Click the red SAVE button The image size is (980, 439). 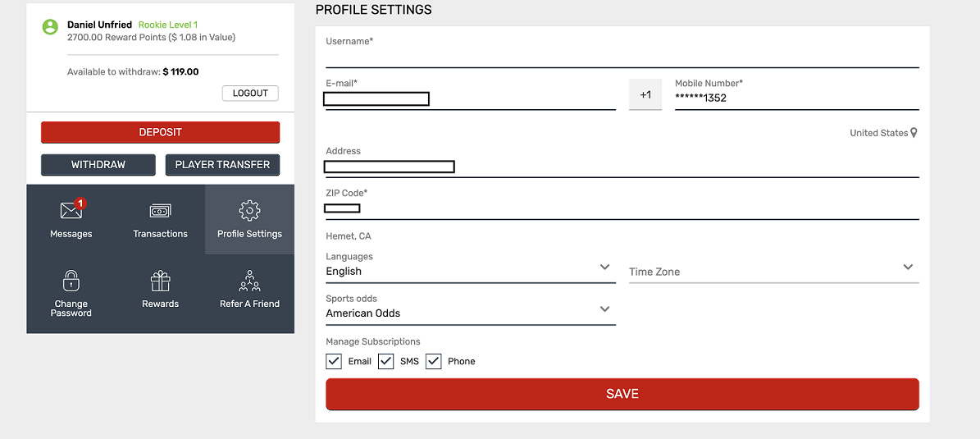click(x=622, y=394)
